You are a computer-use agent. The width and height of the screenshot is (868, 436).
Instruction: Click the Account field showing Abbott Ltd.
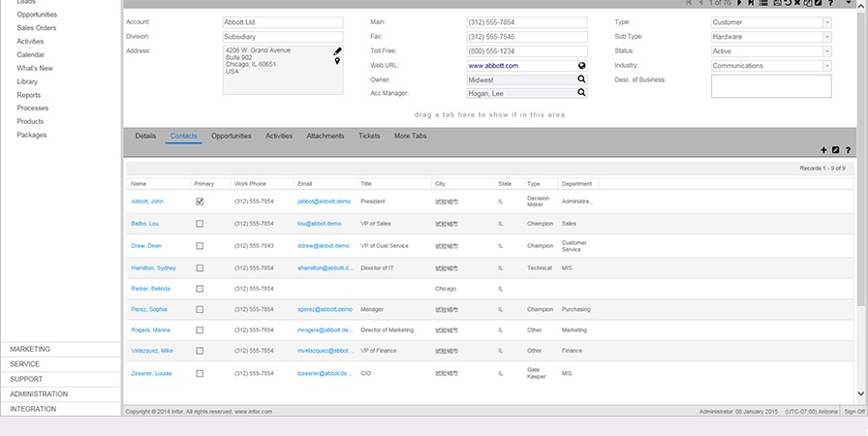coord(283,22)
